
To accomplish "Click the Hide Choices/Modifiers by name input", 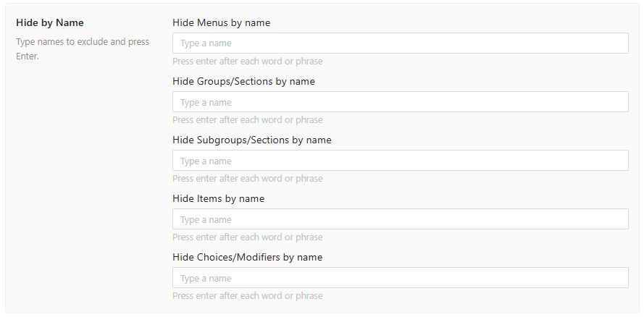I will click(400, 278).
